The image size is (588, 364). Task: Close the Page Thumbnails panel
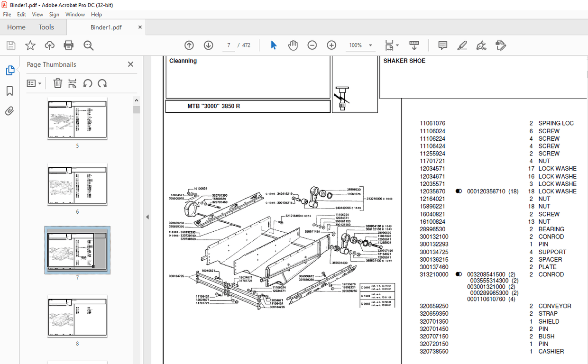click(x=131, y=64)
